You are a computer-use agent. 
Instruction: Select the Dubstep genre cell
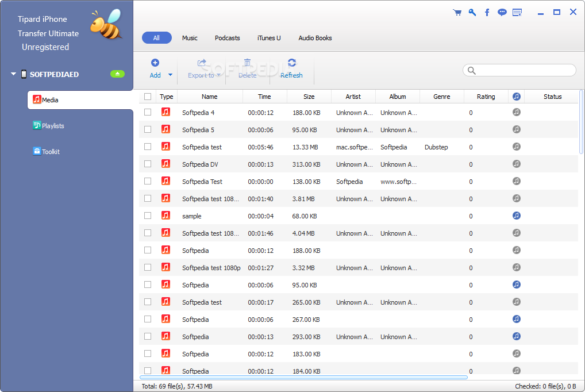[436, 147]
